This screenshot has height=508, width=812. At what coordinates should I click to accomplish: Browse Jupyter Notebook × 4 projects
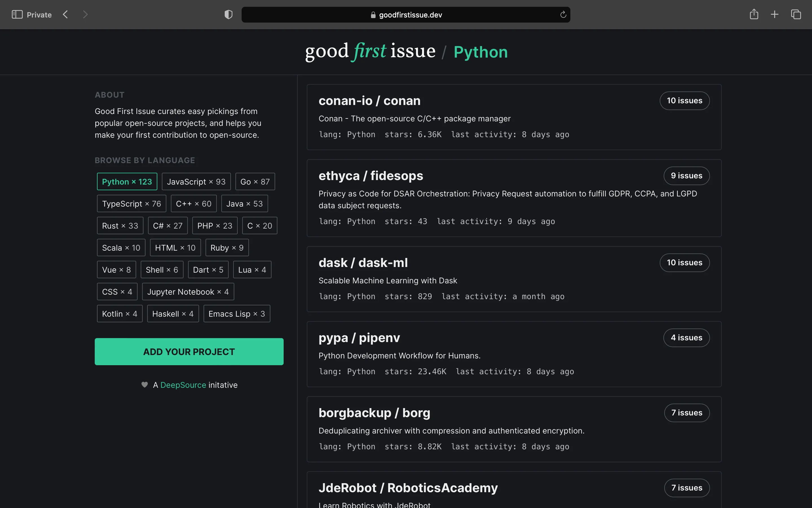pyautogui.click(x=188, y=292)
